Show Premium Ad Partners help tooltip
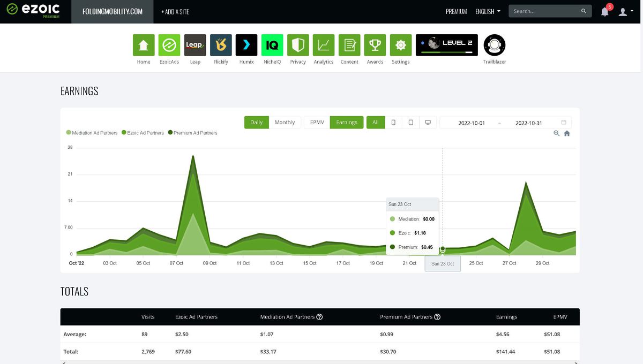643x364 pixels. point(437,317)
